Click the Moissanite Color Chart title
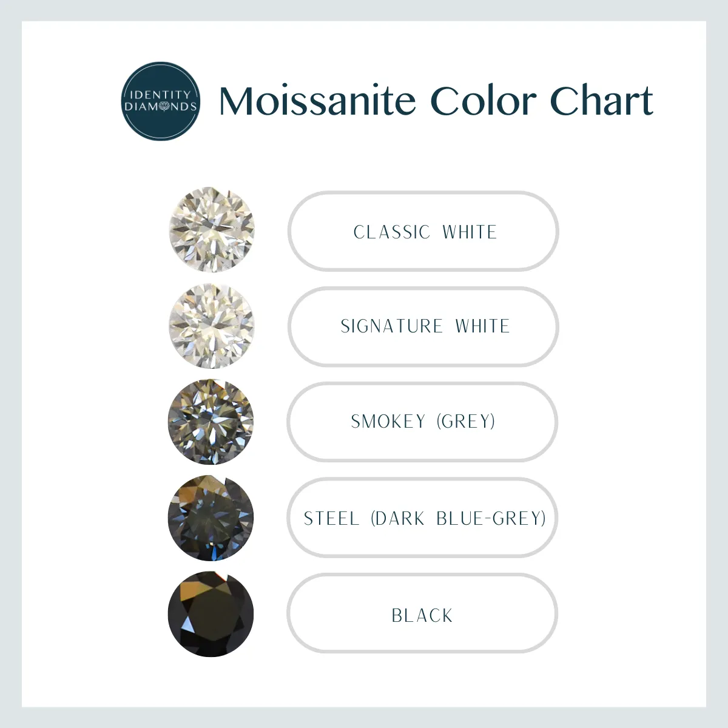The width and height of the screenshot is (728, 728). [436, 101]
